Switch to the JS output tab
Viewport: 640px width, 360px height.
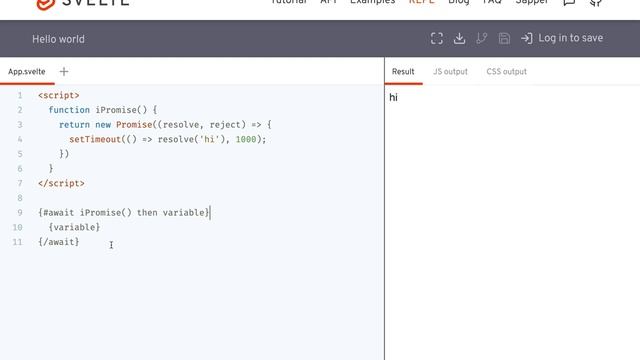pos(450,72)
